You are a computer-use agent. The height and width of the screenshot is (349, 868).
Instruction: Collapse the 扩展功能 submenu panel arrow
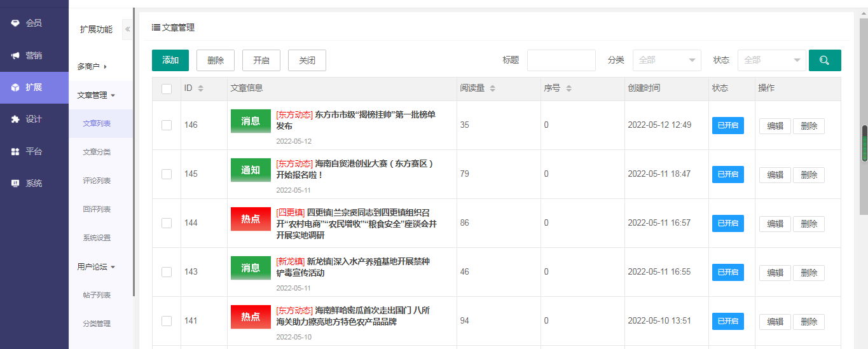click(127, 29)
